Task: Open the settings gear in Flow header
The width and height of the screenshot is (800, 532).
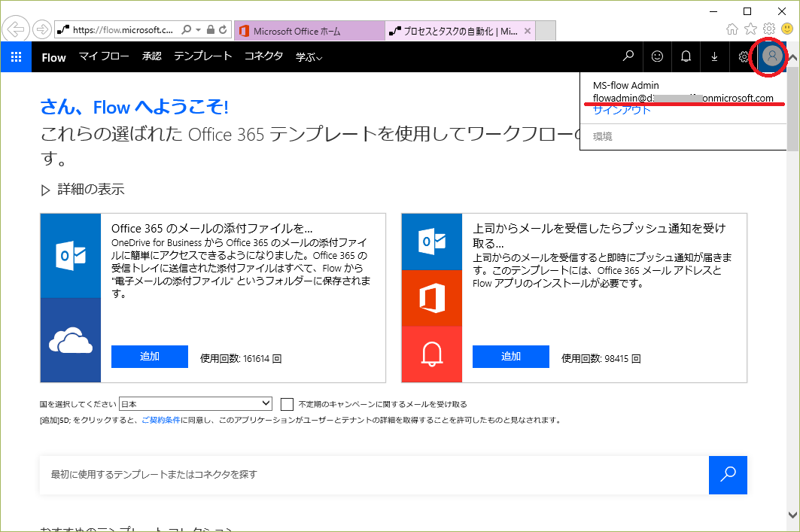Action: [x=744, y=56]
